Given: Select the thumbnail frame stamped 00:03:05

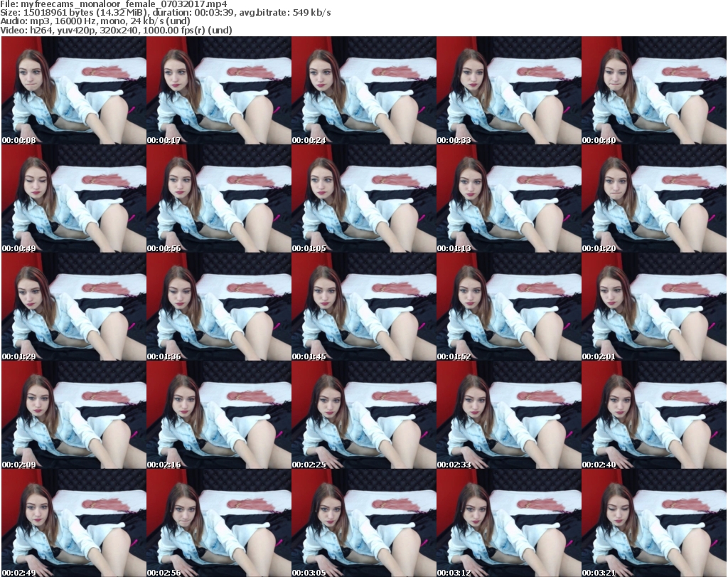Looking at the screenshot, I should tap(363, 523).
